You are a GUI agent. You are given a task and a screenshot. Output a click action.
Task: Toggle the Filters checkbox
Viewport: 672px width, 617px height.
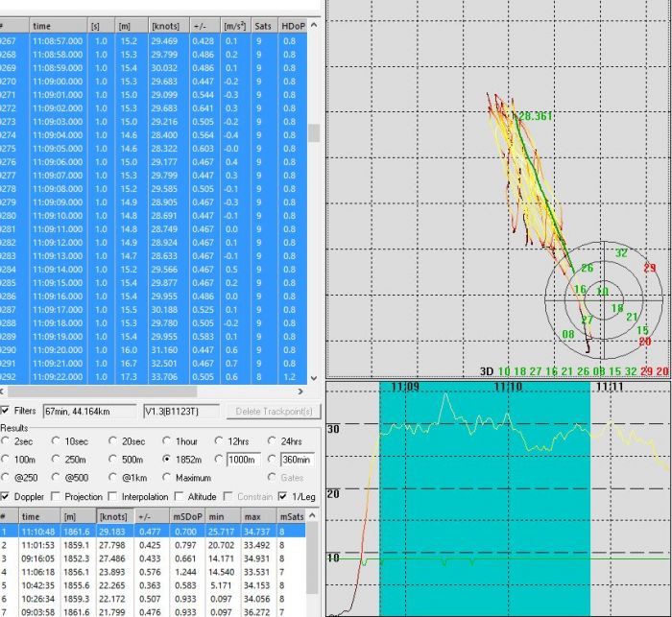[6, 411]
